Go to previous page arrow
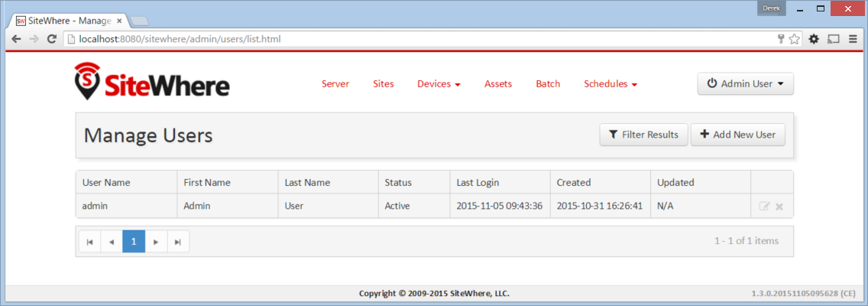The width and height of the screenshot is (868, 306). click(112, 242)
